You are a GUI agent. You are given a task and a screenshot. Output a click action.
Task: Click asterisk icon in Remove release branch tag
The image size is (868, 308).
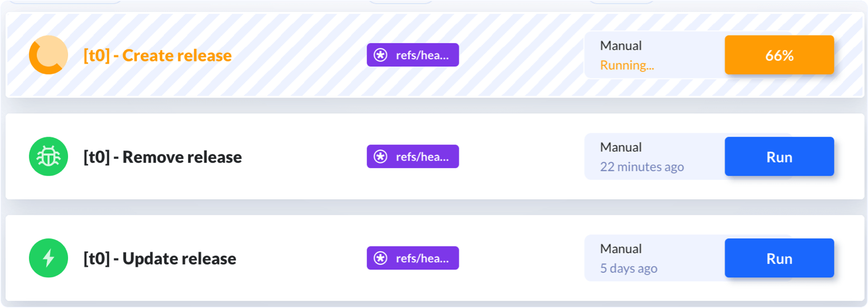pyautogui.click(x=380, y=157)
